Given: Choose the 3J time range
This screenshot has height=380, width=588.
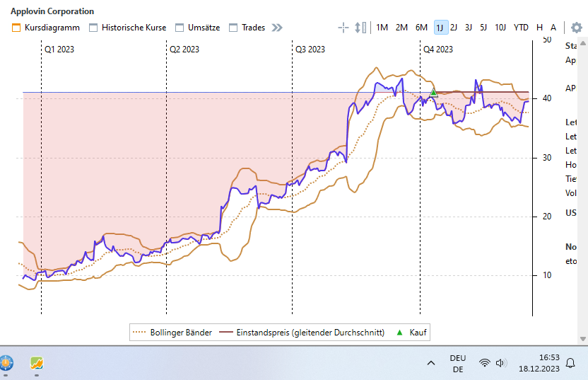Looking at the screenshot, I should point(469,28).
